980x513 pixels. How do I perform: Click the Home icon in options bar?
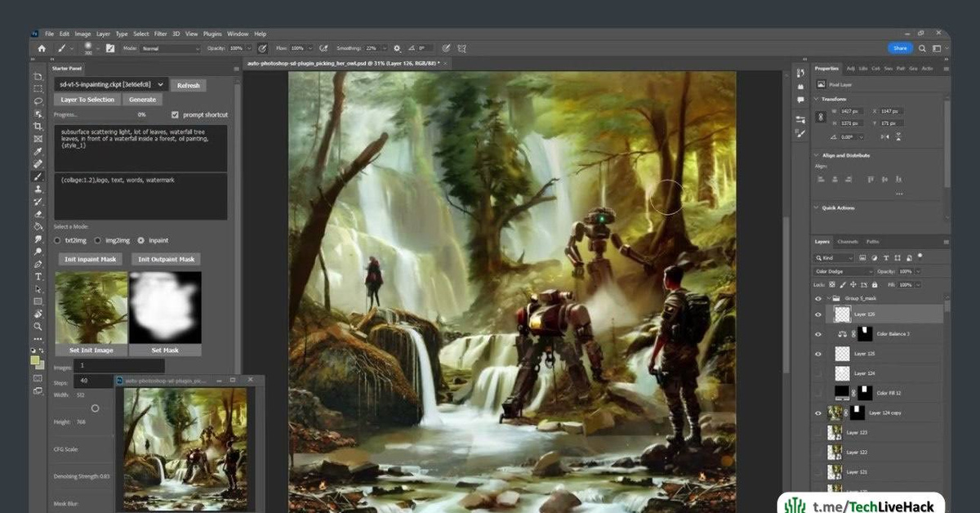[42, 48]
